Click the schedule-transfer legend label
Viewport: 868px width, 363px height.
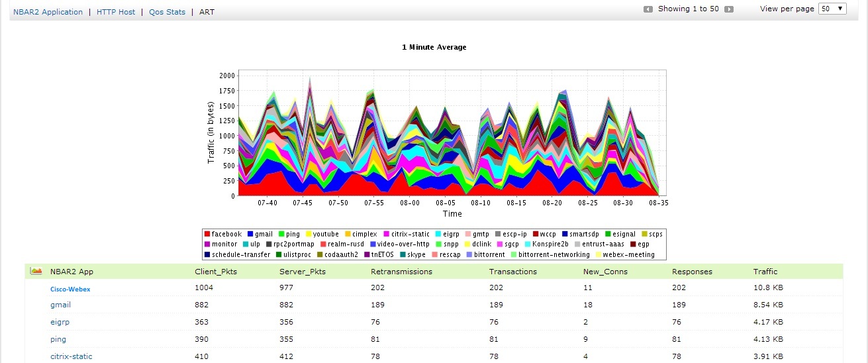pos(241,255)
